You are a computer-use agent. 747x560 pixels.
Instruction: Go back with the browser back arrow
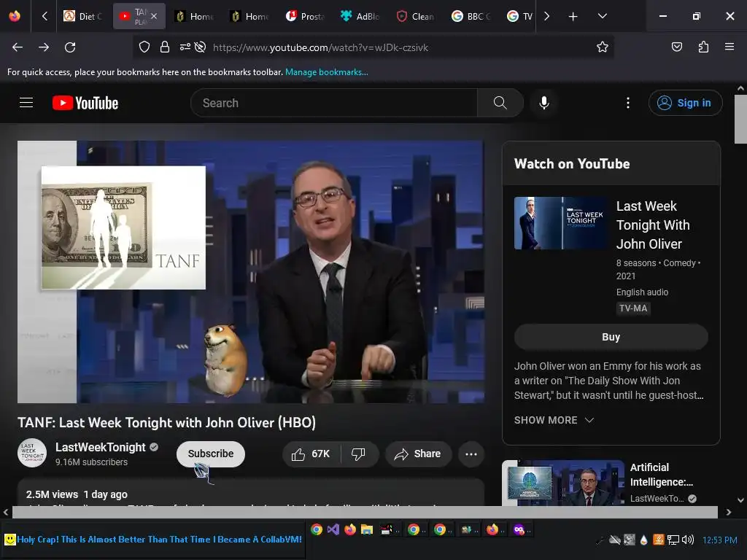tap(18, 47)
